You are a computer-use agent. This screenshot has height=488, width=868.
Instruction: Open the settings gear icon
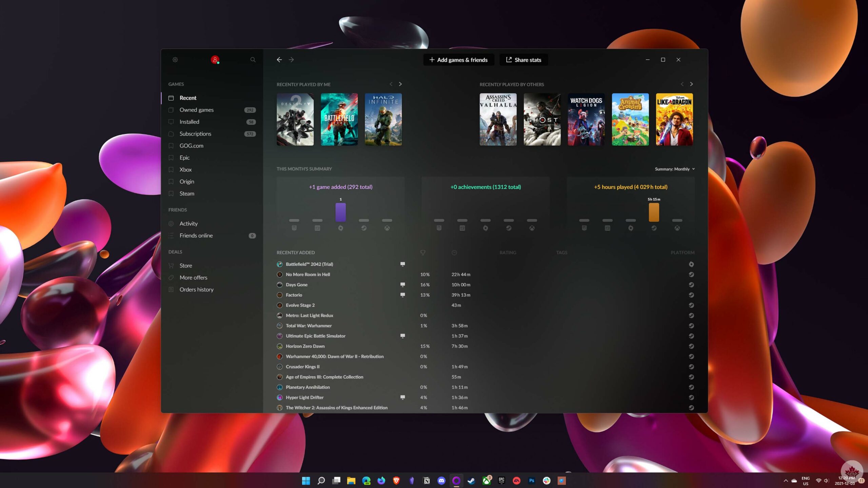pos(175,60)
